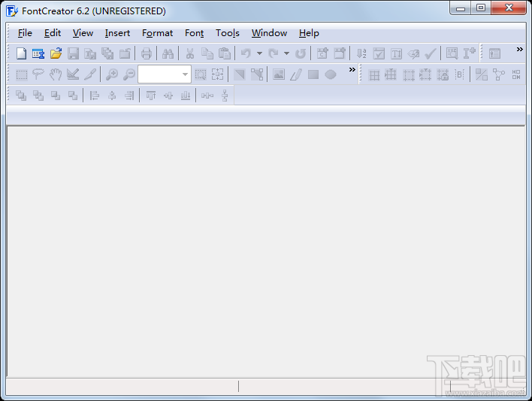Click the Cut scissors icon
This screenshot has height=401, width=532.
(x=190, y=53)
